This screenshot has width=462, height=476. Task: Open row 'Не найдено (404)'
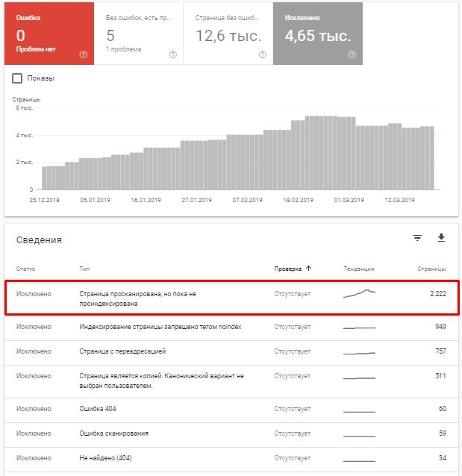231,460
